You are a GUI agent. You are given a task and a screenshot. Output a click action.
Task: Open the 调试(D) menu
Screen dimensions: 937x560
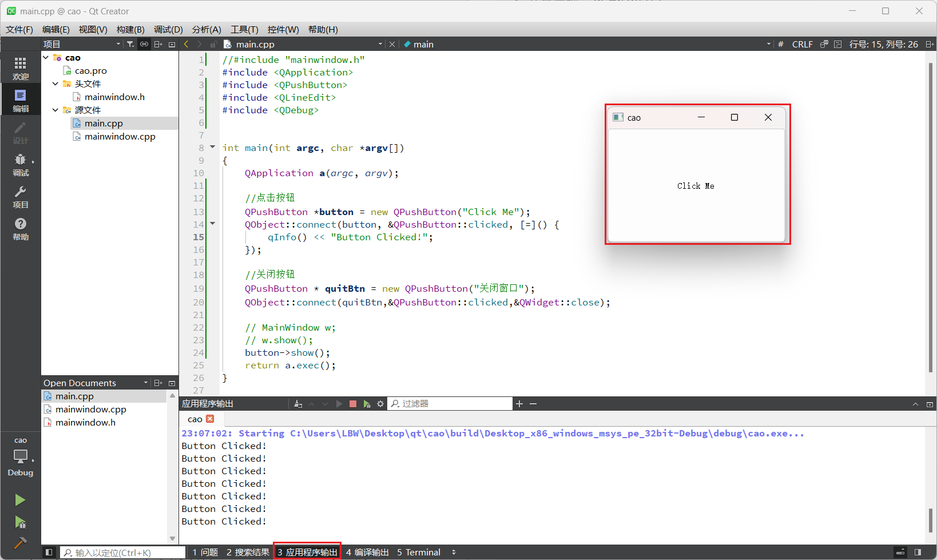(168, 29)
